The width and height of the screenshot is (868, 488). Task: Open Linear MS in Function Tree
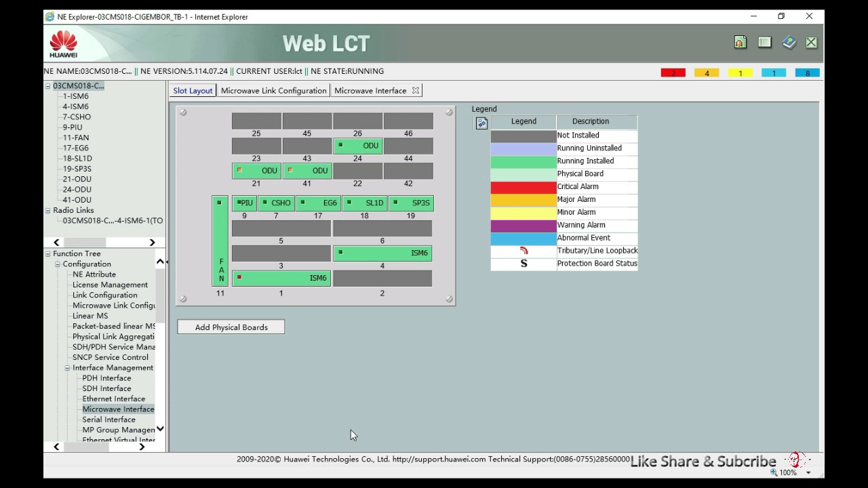(90, 316)
